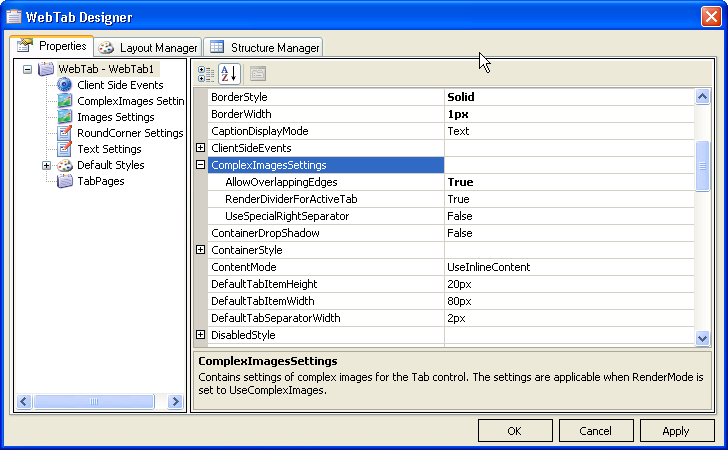Switch to the Layout Manager tab
Image resolution: width=728 pixels, height=450 pixels.
click(149, 48)
